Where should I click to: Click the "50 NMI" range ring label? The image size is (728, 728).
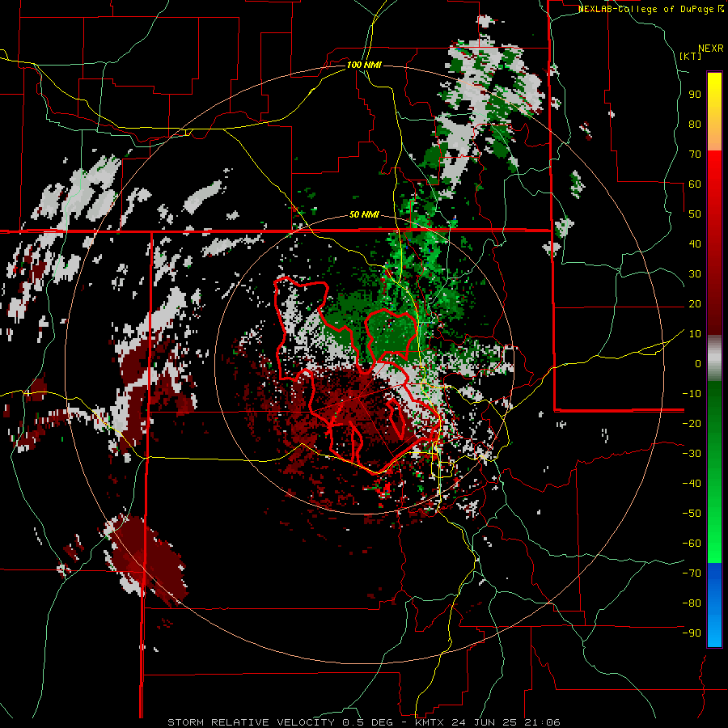tap(364, 214)
